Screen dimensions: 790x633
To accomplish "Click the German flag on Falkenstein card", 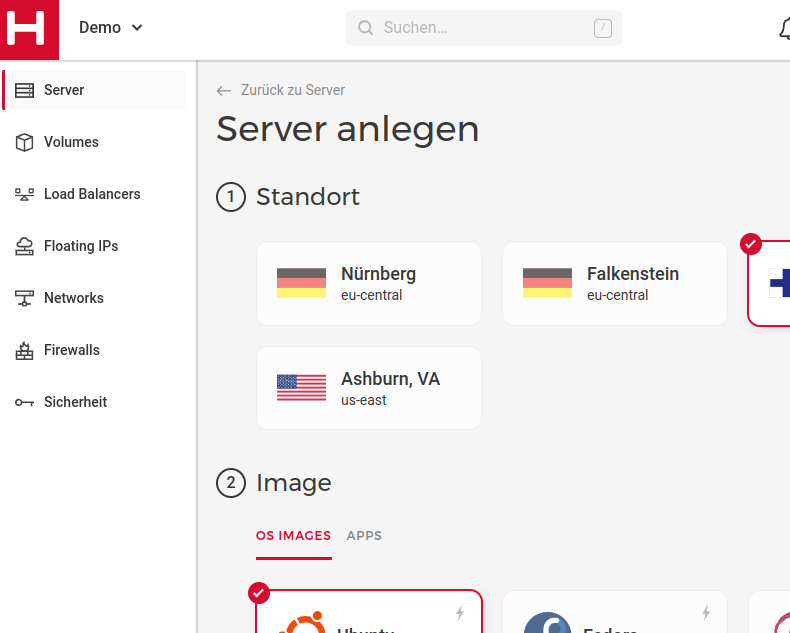I will tap(547, 283).
